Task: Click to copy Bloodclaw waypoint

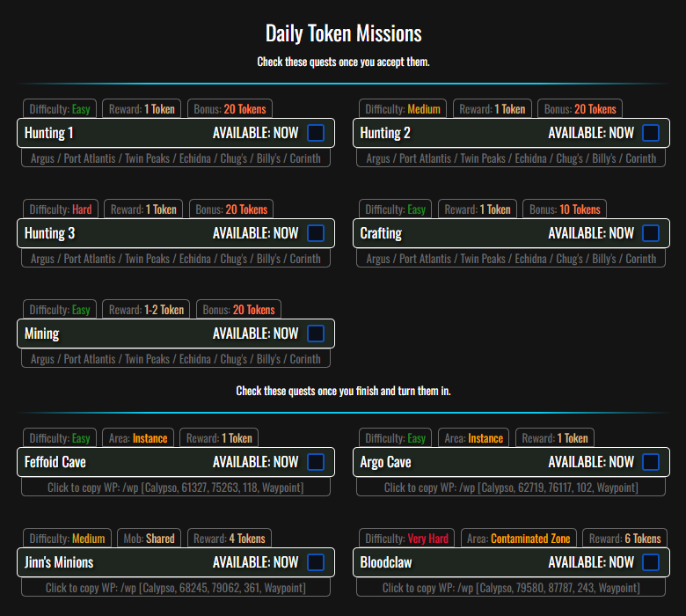Action: coord(511,588)
